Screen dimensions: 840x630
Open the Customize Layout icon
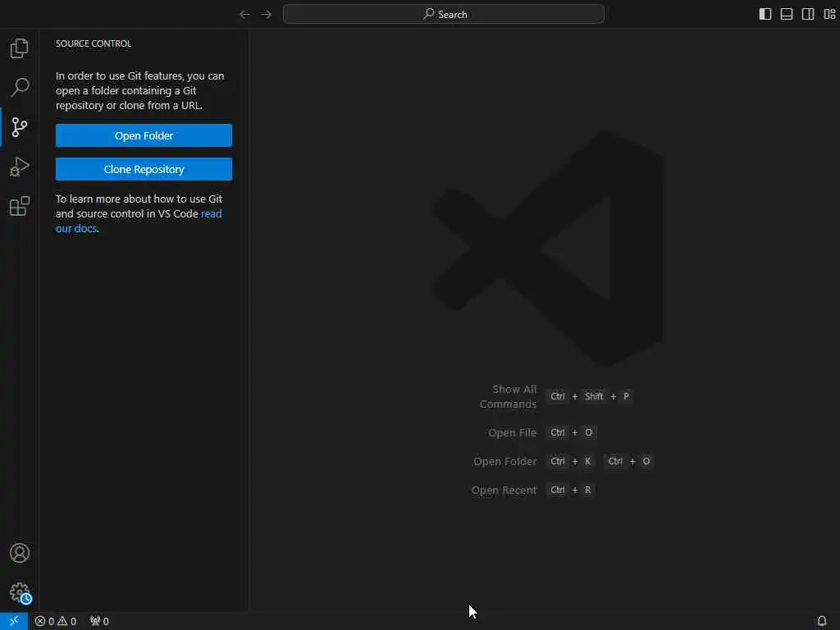829,15
